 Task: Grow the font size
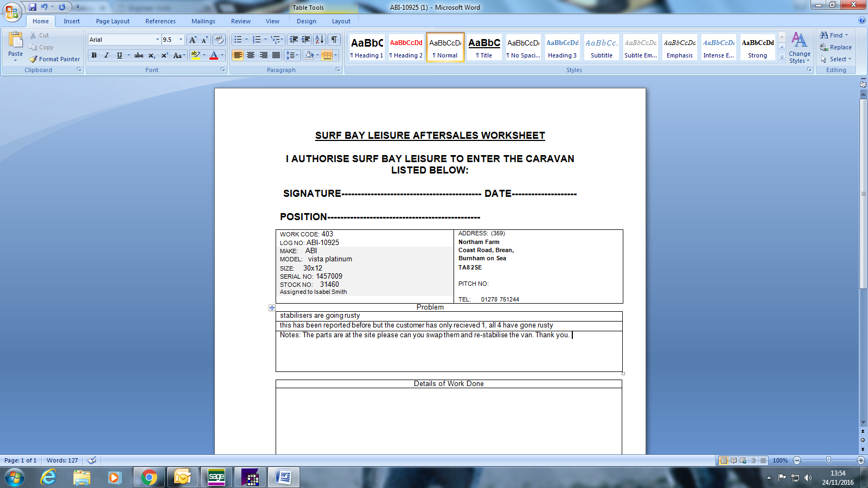coord(193,40)
